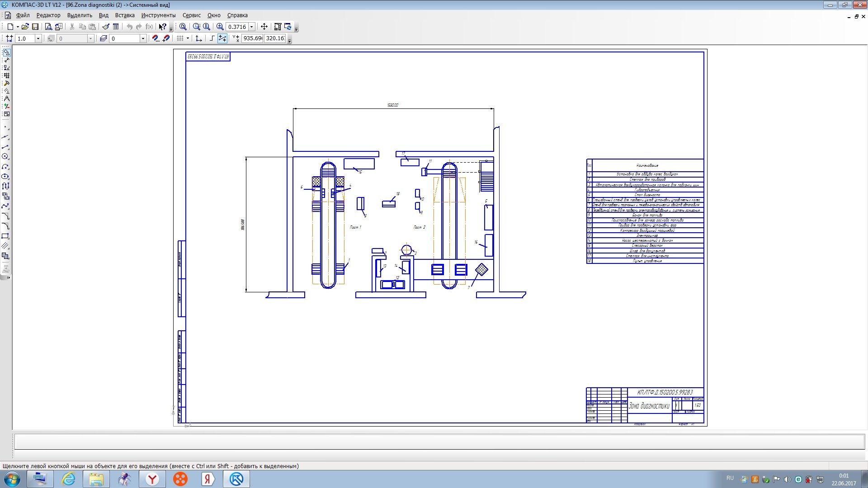Expand the zoom scale 0.3716 dropdown
The width and height of the screenshot is (868, 488).
coord(252,27)
